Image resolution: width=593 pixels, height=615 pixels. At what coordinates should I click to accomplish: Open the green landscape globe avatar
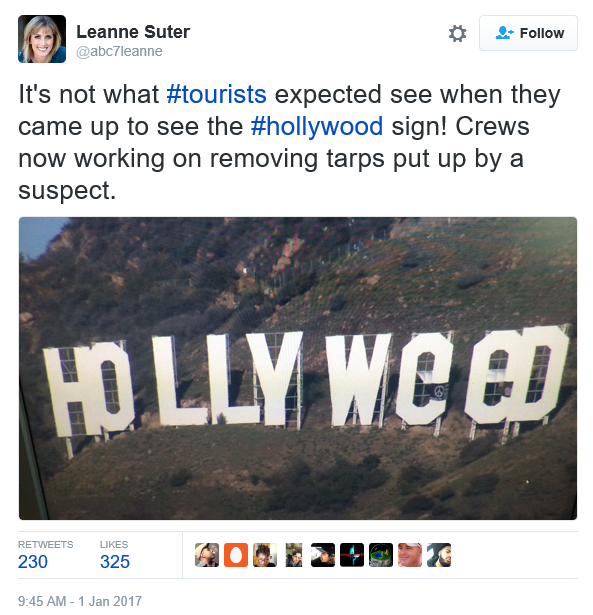point(381,555)
